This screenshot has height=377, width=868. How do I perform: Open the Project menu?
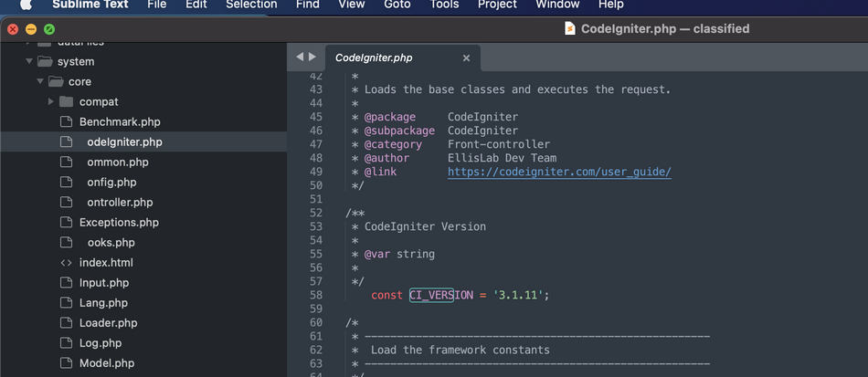pos(497,5)
